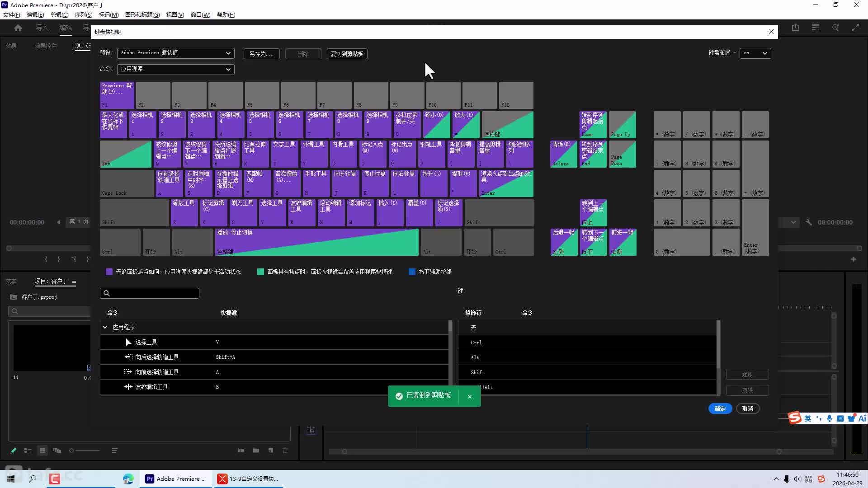Select the Ctrl modifier row
This screenshot has height=488, width=868.
point(588,343)
